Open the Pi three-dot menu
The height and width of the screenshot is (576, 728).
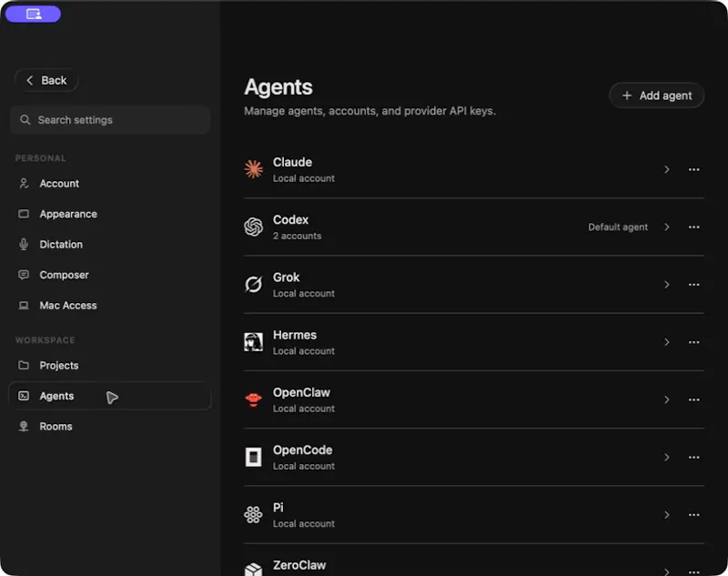coord(694,515)
